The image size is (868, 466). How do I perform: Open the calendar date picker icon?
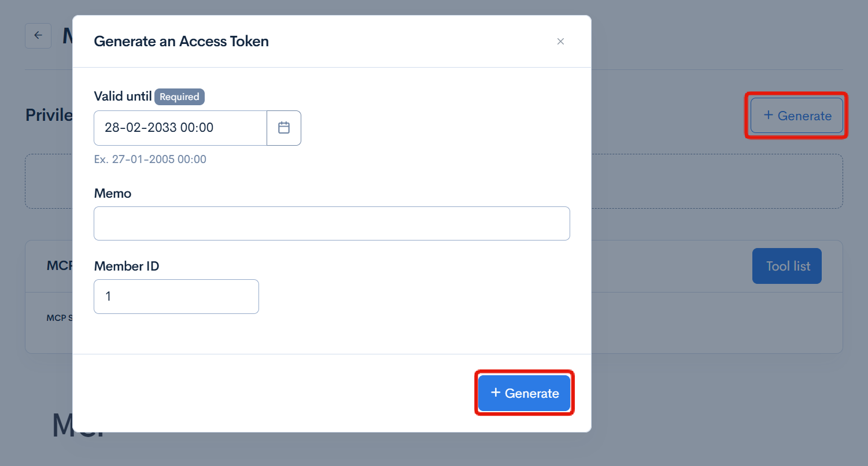pos(283,128)
